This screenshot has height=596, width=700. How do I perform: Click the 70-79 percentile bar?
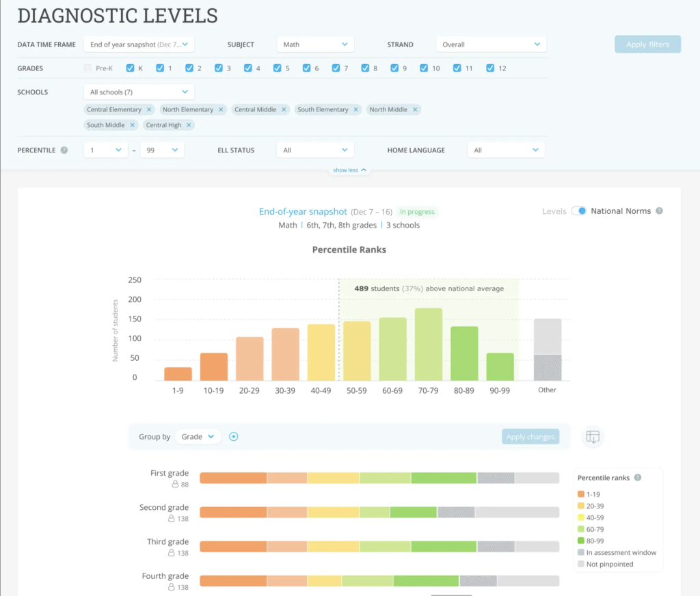click(429, 344)
